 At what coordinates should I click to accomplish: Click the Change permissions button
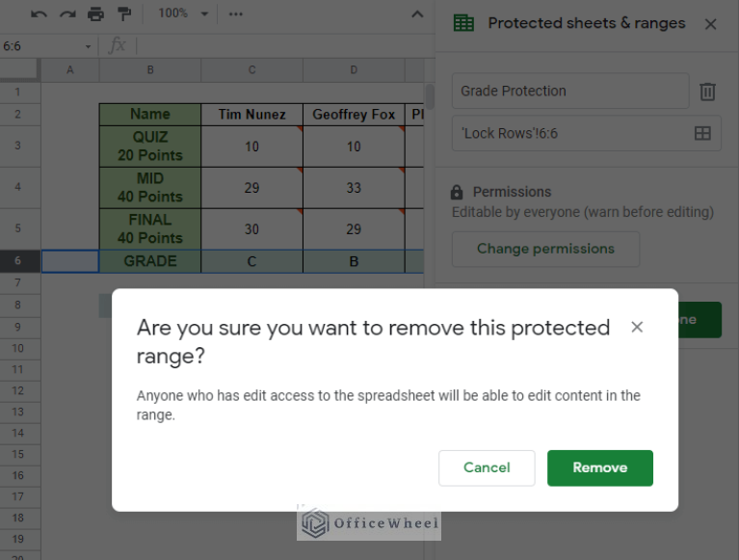(x=545, y=249)
